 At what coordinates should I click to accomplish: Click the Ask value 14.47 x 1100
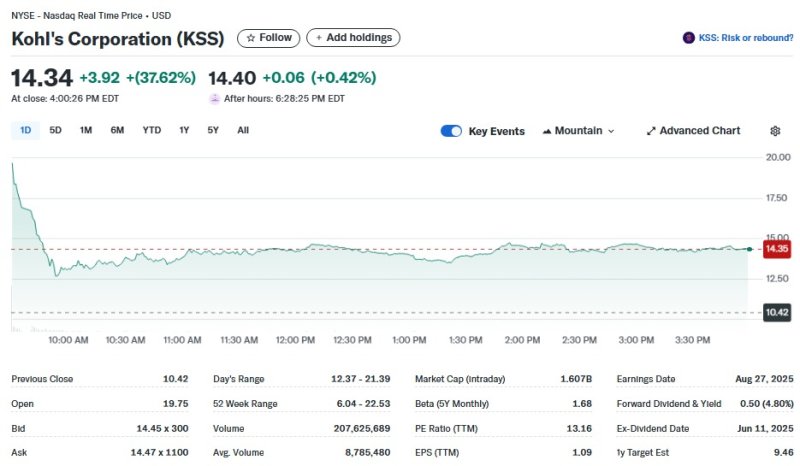click(x=159, y=453)
